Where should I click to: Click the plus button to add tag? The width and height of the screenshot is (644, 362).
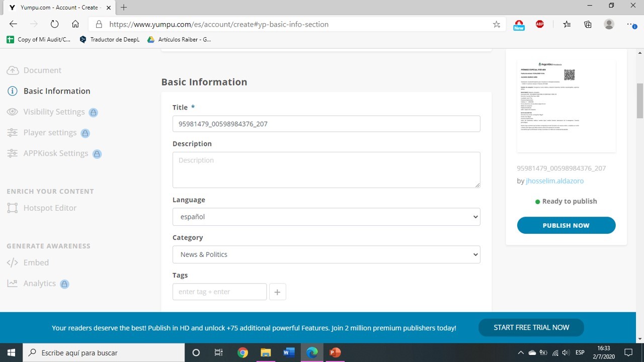pos(278,292)
